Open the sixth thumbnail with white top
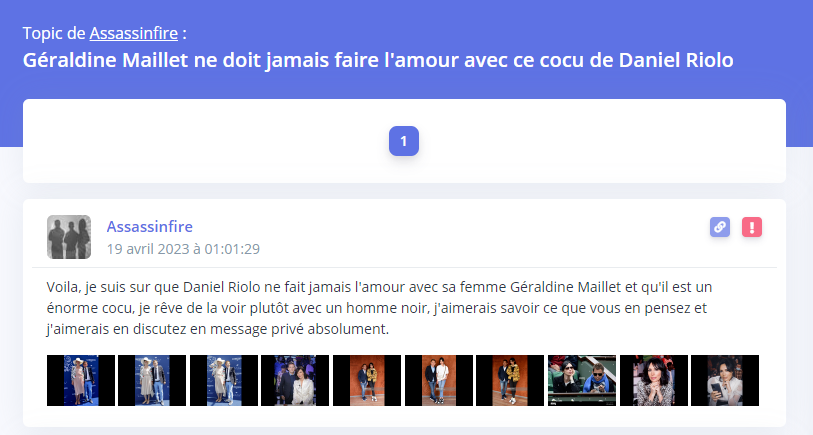 (439, 381)
